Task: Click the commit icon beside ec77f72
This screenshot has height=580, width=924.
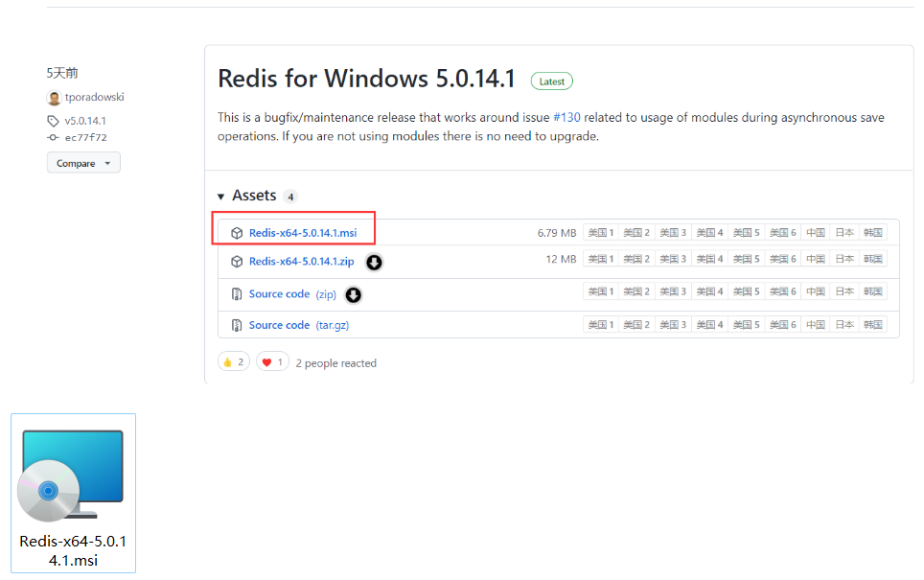Action: (53, 138)
